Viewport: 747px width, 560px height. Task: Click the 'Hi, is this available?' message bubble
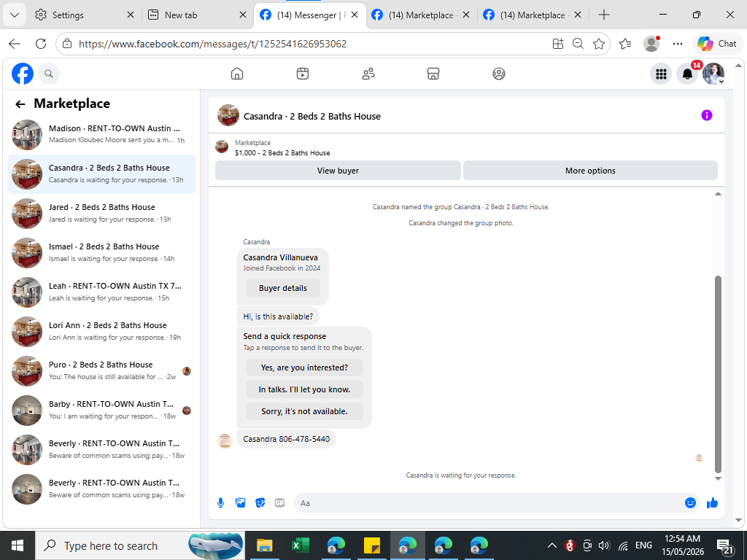278,316
